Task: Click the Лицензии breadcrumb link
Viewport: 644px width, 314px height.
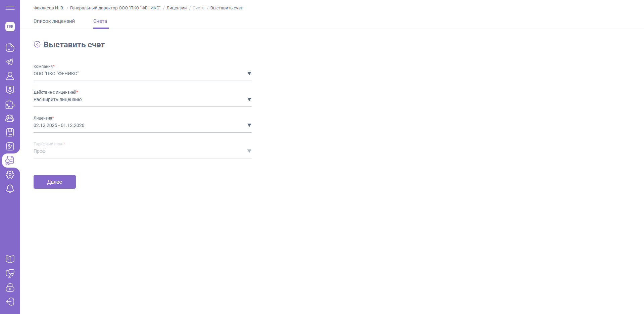Action: (x=177, y=8)
